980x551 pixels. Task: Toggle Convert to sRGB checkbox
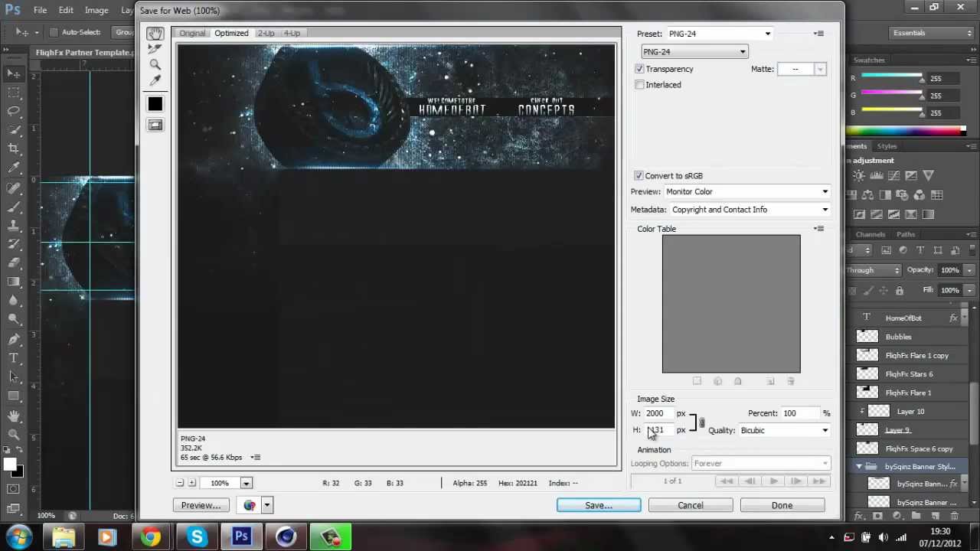tap(639, 176)
